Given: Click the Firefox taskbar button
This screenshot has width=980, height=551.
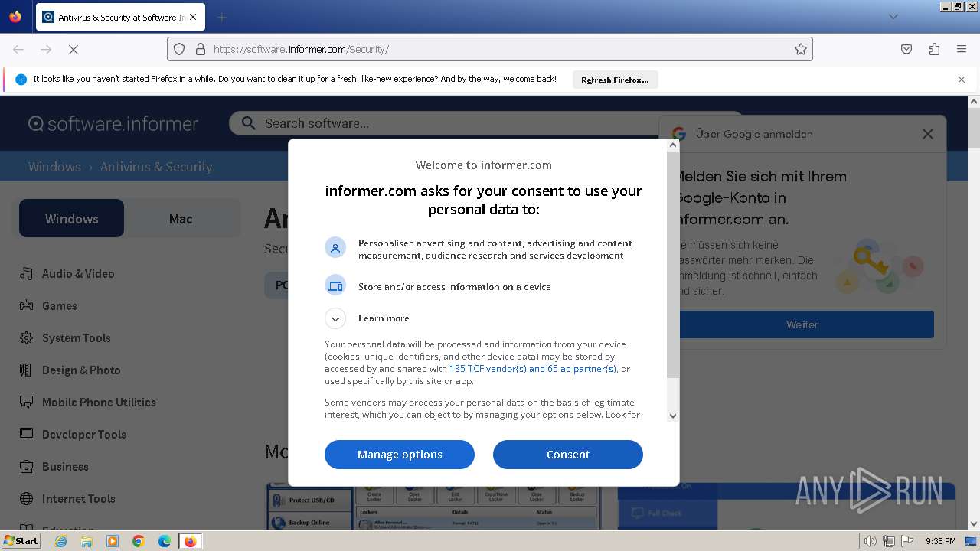Looking at the screenshot, I should click(x=191, y=541).
